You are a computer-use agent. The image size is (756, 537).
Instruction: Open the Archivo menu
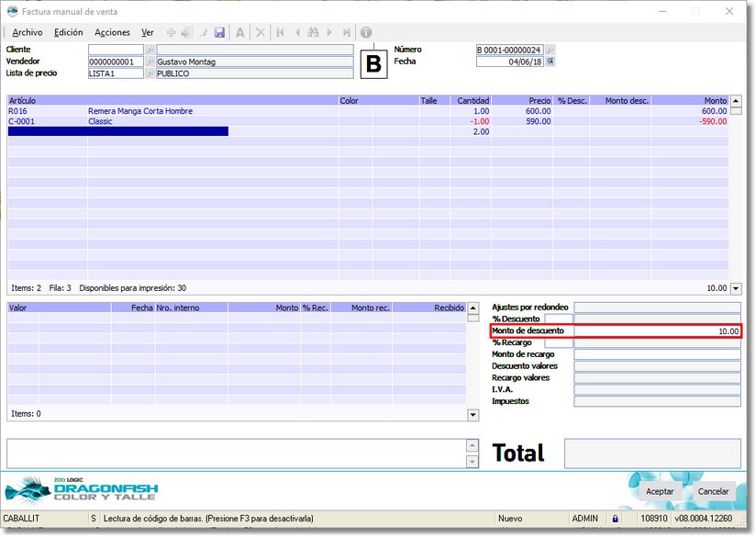(28, 32)
